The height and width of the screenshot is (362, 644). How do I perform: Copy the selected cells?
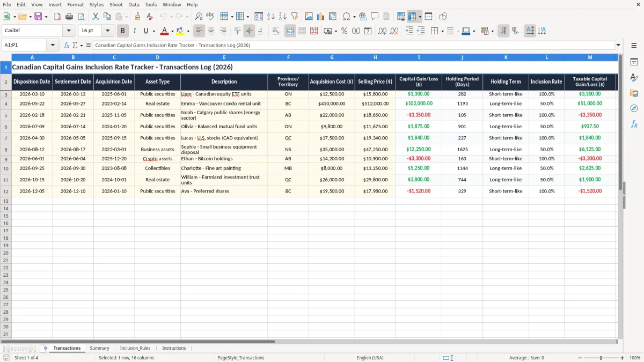[107, 17]
